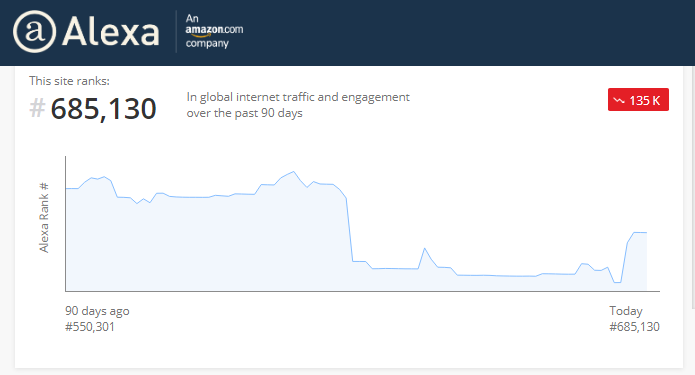This screenshot has height=375, width=695.
Task: Click the final rise at graph's right end
Action: (x=626, y=257)
